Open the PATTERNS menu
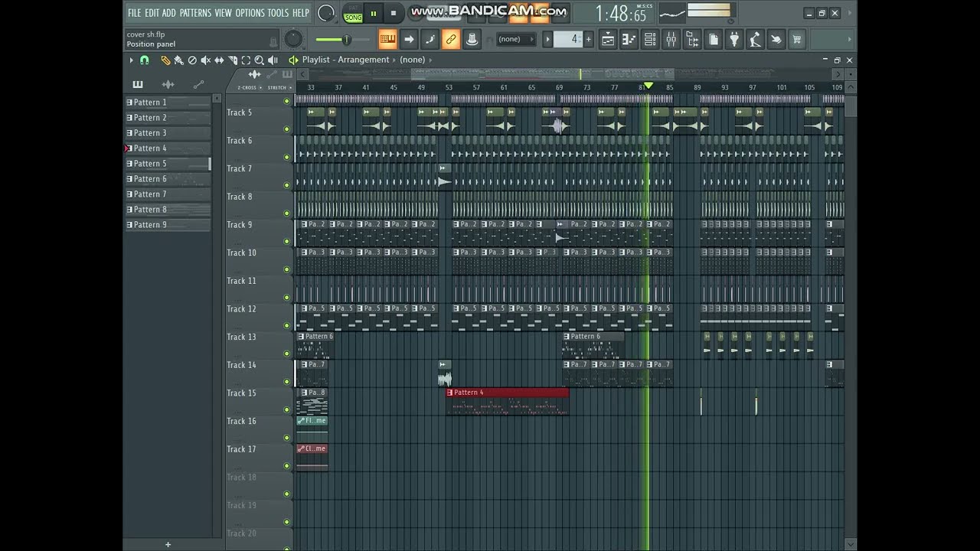The height and width of the screenshot is (551, 980). click(x=195, y=12)
